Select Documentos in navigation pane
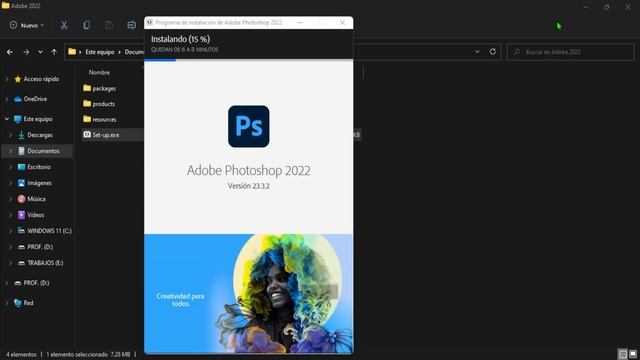The width and height of the screenshot is (640, 360). point(43,151)
